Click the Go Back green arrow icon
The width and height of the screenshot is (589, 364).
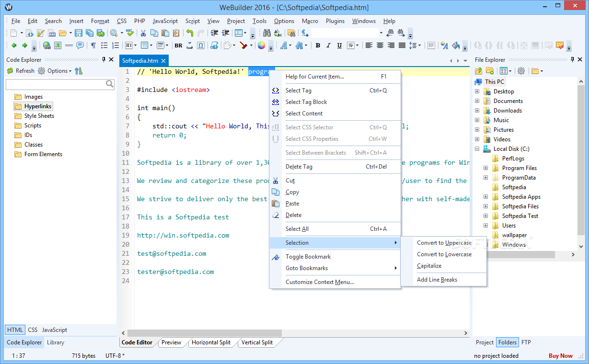pos(14,45)
